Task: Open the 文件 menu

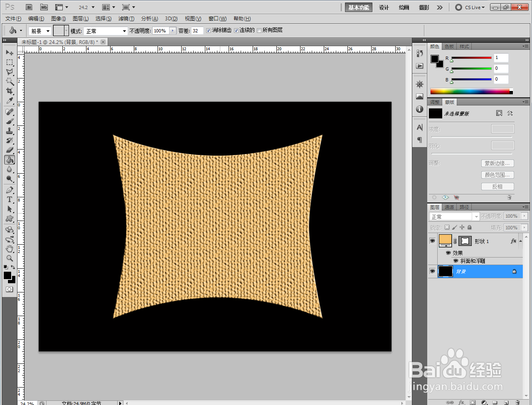Action: pos(13,19)
